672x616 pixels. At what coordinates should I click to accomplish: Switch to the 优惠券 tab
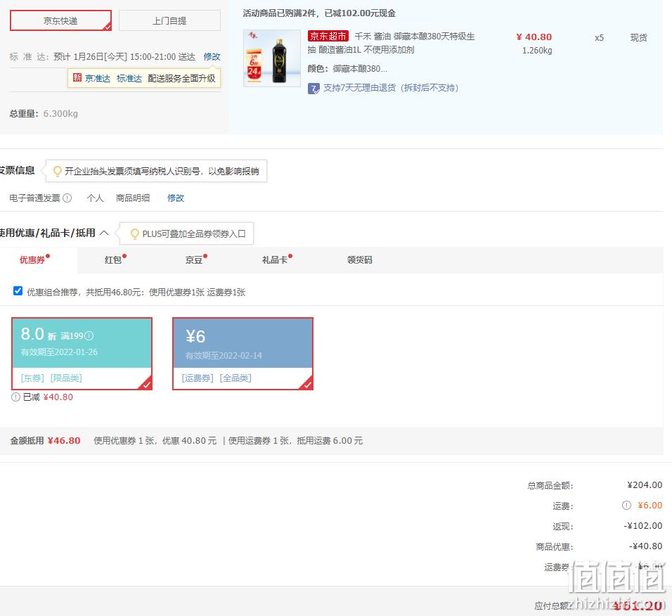(32, 259)
